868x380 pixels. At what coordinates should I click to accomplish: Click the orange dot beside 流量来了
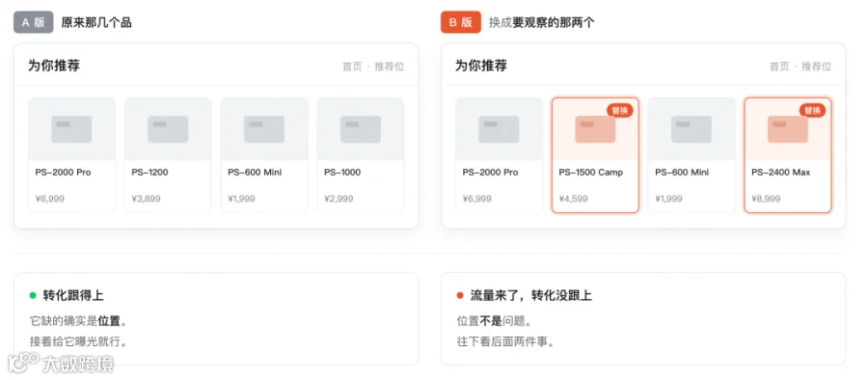(460, 295)
